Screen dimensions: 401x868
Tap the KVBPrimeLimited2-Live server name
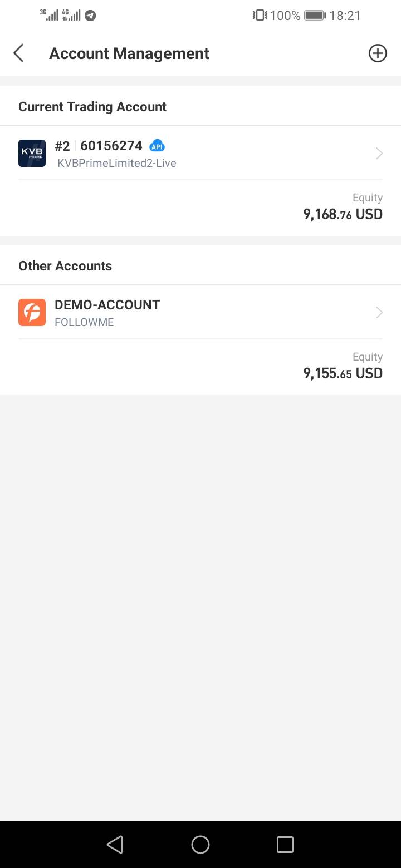coord(117,163)
